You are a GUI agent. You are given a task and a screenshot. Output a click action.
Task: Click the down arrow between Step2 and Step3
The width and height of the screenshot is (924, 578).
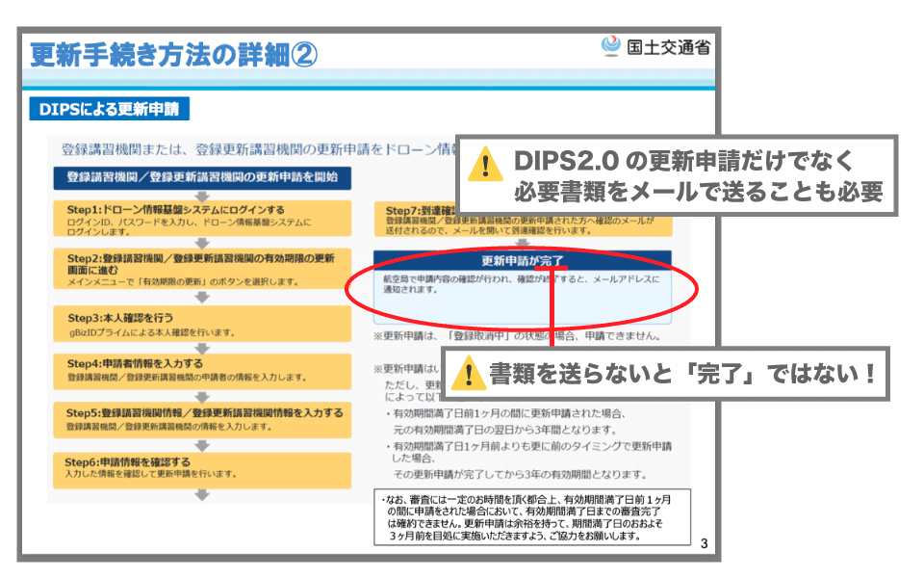202,297
